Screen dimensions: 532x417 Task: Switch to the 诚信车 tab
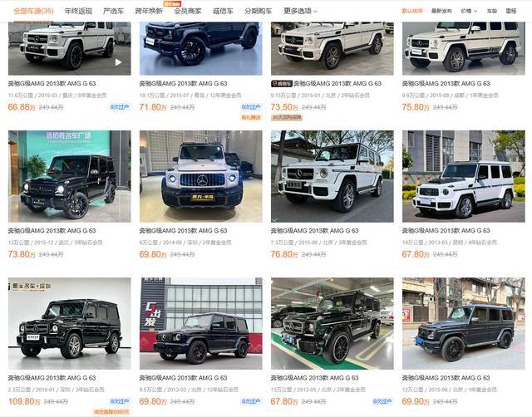pyautogui.click(x=223, y=11)
